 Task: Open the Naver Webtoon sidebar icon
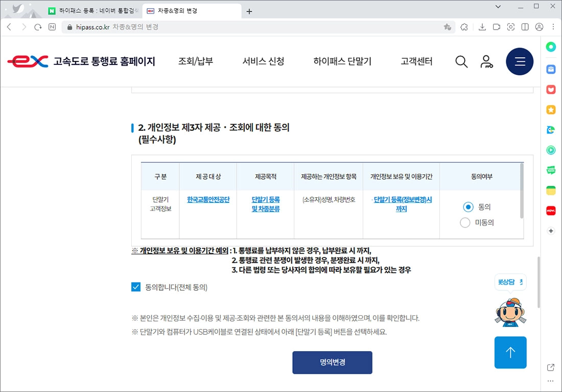click(550, 171)
